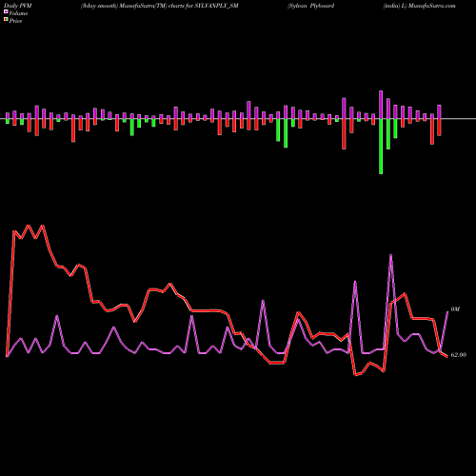Select the 'Volume' legend label
Viewport: 476px width, 476px height.
[18, 13]
